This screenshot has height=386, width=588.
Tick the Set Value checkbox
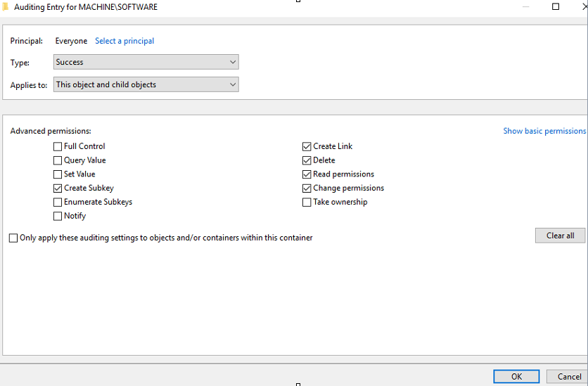pos(58,174)
